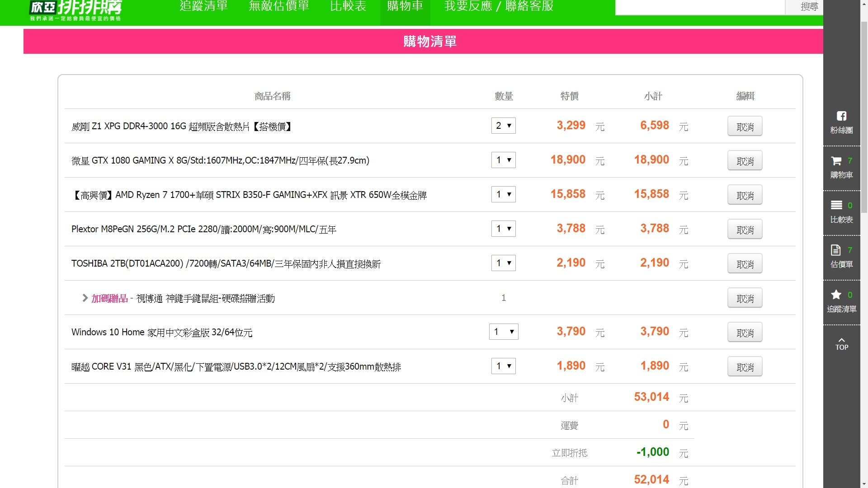The image size is (868, 488).
Task: Open quantity dropdown for 威剛 Z1 XPG DDR4
Action: [x=503, y=126]
